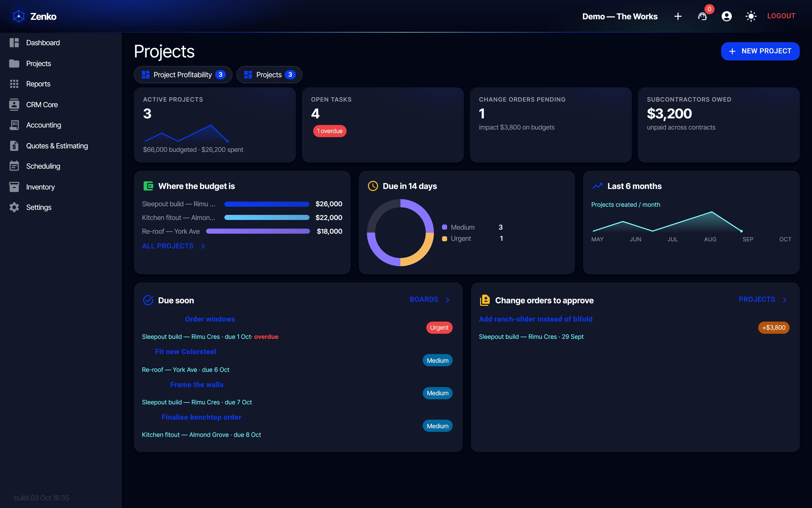
Task: Open the BOARDS link in Due soon
Action: coord(424,299)
